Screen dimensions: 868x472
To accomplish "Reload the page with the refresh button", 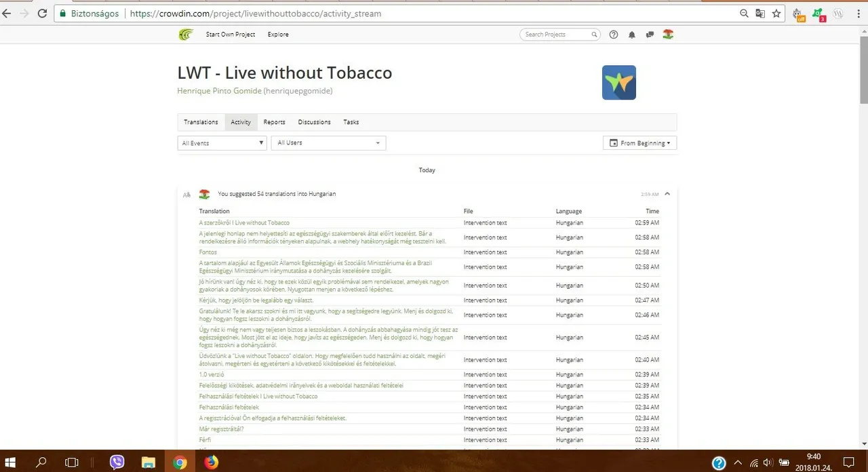I will [42, 13].
